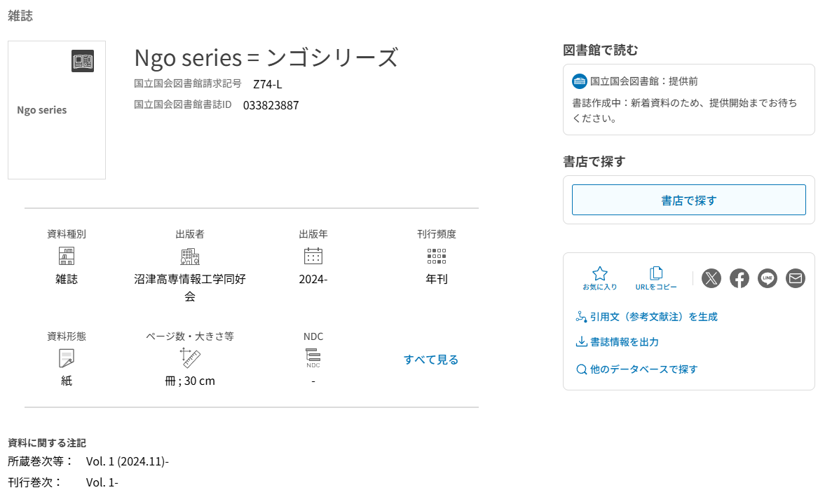818x504 pixels.
Task: Generate a citation via 引用文（参考文献注）を生成
Action: pos(653,317)
